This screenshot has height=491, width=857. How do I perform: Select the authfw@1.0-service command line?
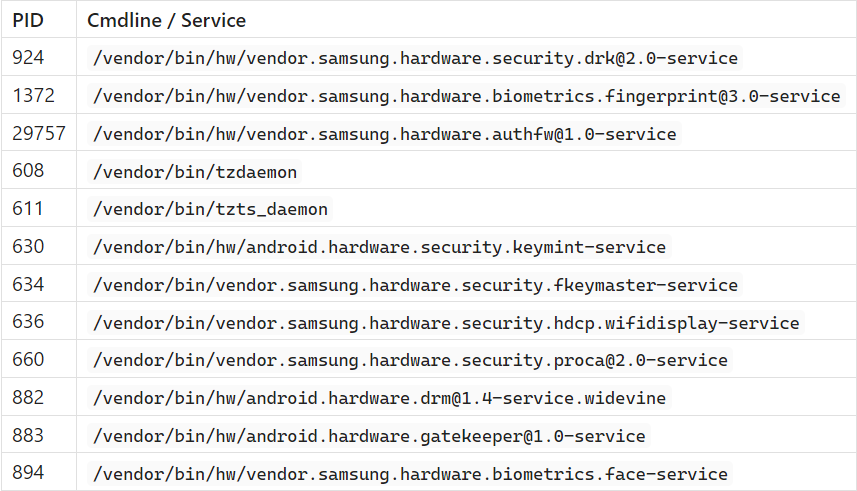point(384,134)
